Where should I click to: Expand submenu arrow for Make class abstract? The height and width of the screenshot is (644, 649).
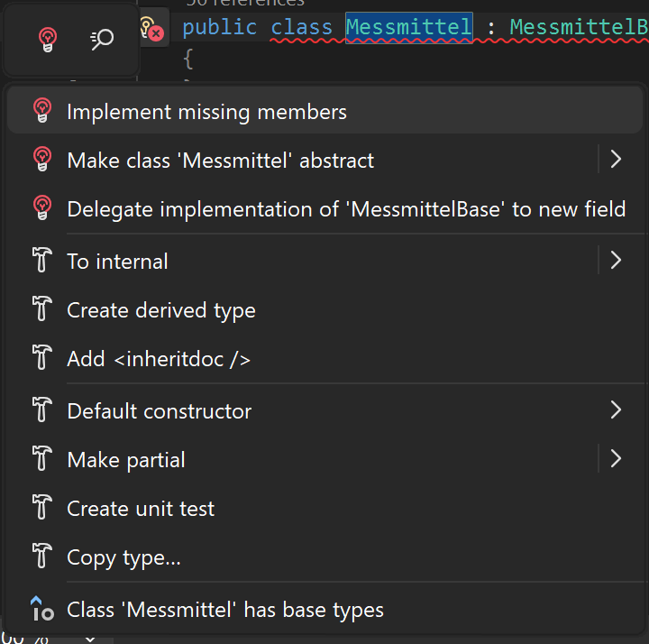[x=616, y=159]
